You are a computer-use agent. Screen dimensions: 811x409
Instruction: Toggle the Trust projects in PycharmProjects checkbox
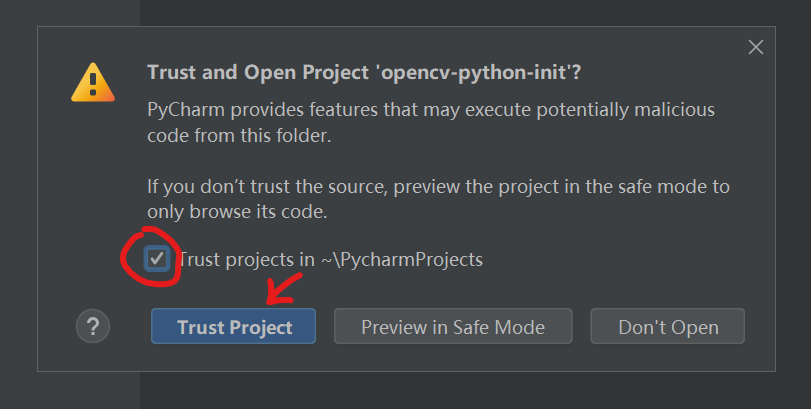(157, 259)
